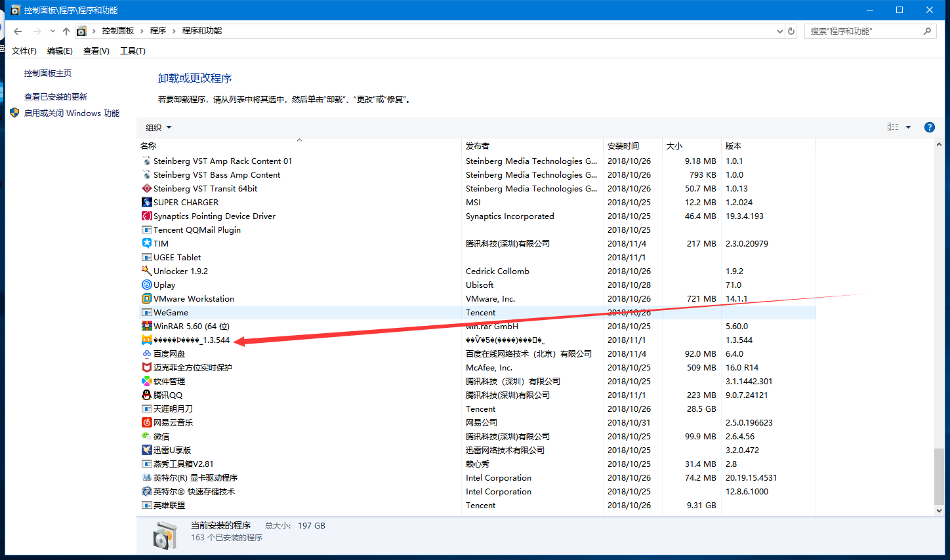The width and height of the screenshot is (950, 560).
Task: Expand the chevron after 控制面板 in breadcrumb
Action: [x=142, y=31]
